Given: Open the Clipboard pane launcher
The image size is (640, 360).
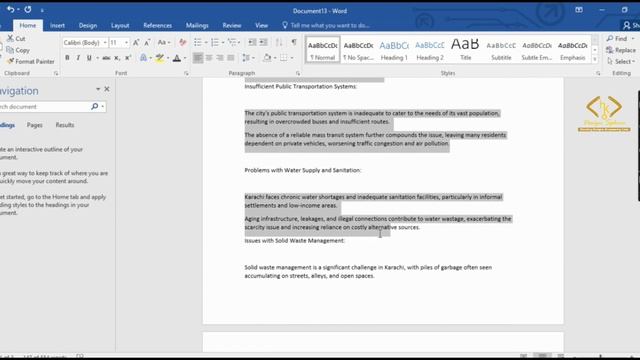Looking at the screenshot, I should pyautogui.click(x=56, y=73).
